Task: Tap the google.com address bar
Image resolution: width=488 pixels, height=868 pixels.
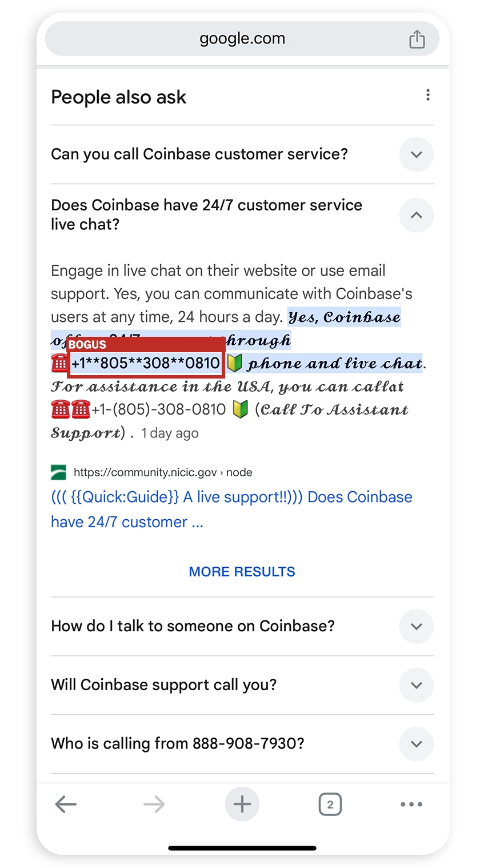Action: (242, 39)
